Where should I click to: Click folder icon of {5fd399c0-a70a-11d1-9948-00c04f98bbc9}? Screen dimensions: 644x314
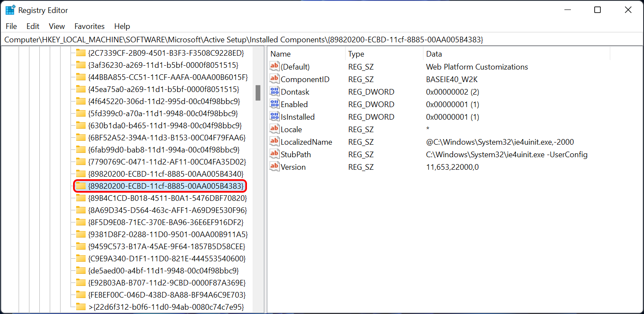click(80, 114)
